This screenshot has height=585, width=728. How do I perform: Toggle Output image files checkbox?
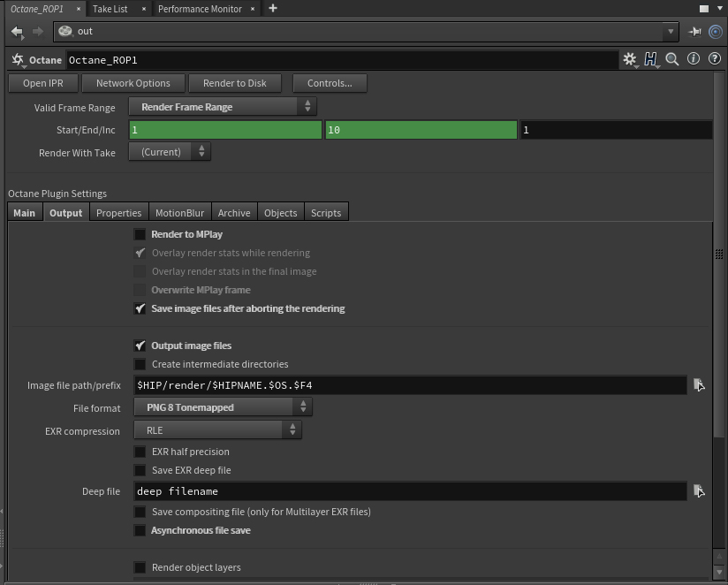[x=140, y=346]
